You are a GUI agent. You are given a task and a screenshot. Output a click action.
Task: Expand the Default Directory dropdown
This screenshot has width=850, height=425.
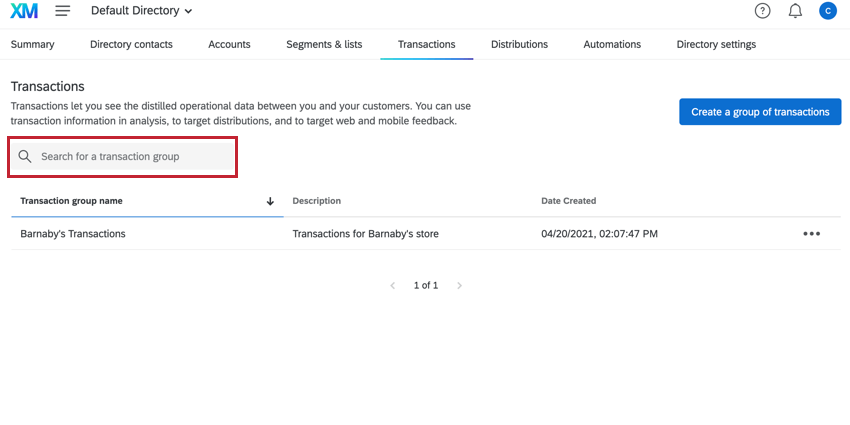pyautogui.click(x=142, y=11)
